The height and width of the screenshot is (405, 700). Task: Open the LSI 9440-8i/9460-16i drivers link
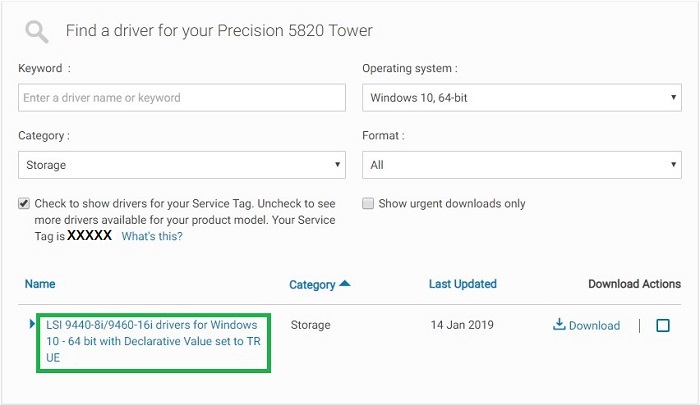coord(152,341)
